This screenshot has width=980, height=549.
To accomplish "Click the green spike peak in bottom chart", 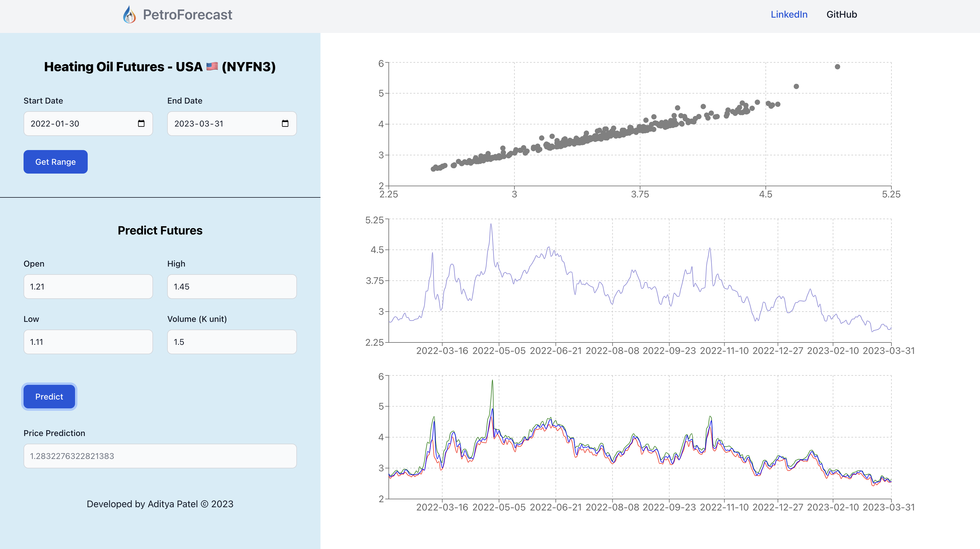I will pyautogui.click(x=492, y=380).
